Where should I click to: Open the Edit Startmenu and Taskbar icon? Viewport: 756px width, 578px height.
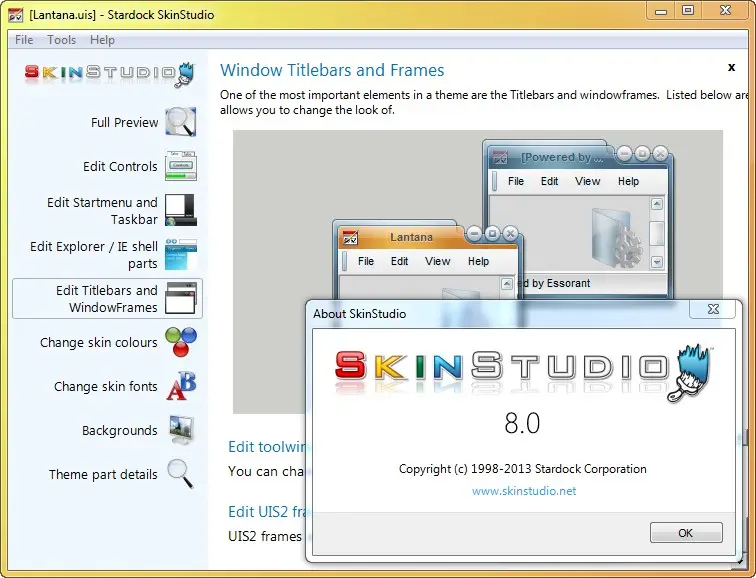coord(181,210)
